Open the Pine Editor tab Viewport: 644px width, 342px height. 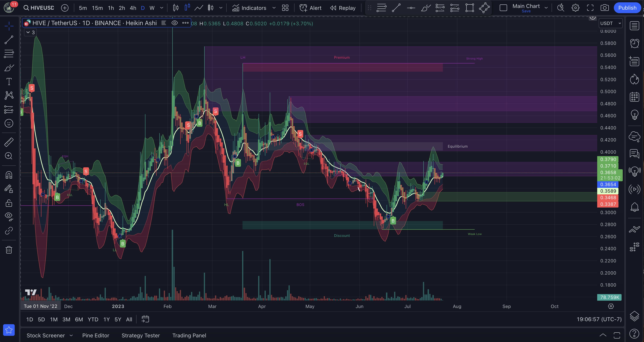tap(96, 335)
